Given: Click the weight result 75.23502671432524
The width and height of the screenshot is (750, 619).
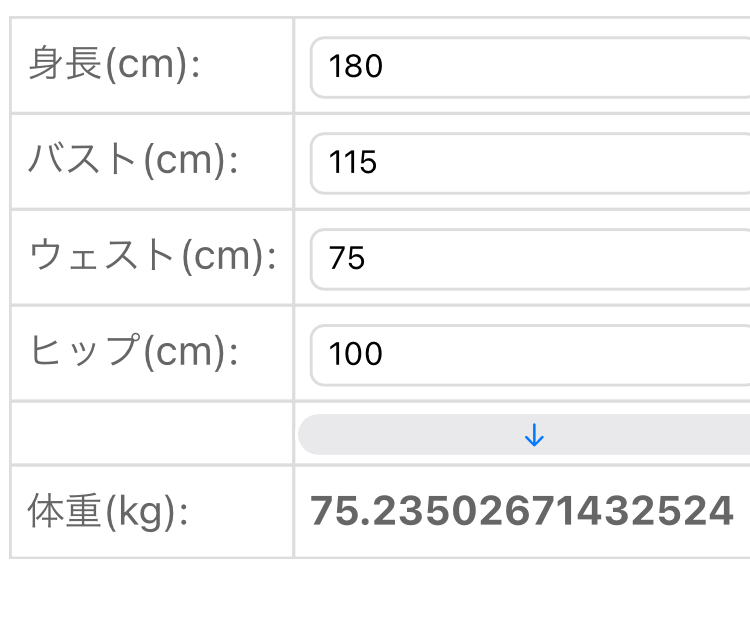Looking at the screenshot, I should 522,511.
